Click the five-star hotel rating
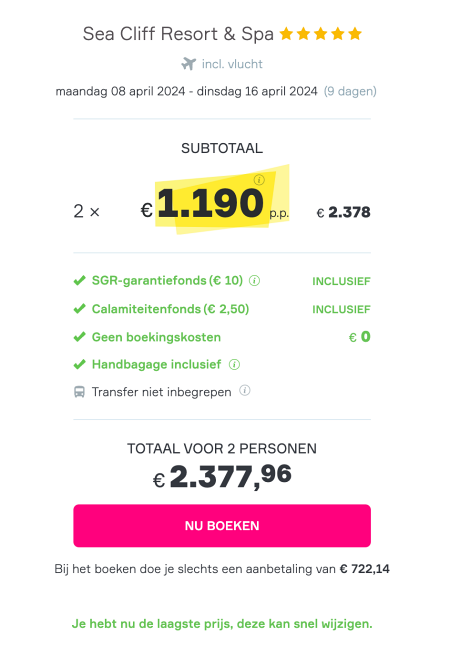This screenshot has height=656, width=450. 321,33
